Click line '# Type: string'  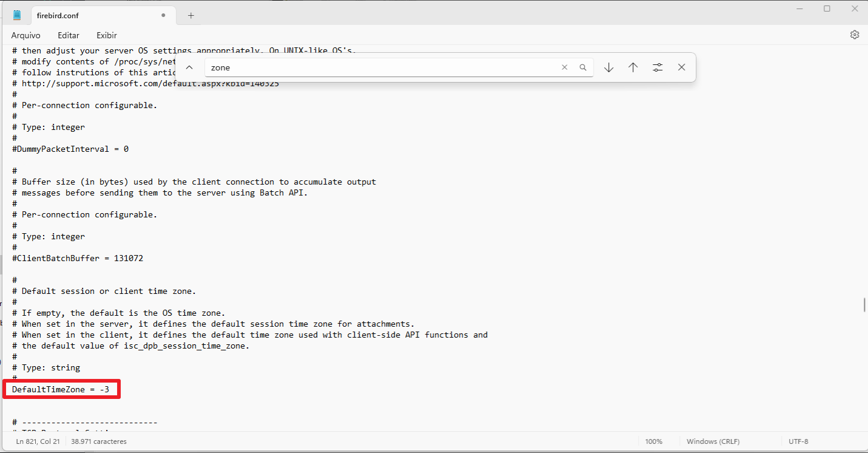click(x=46, y=367)
